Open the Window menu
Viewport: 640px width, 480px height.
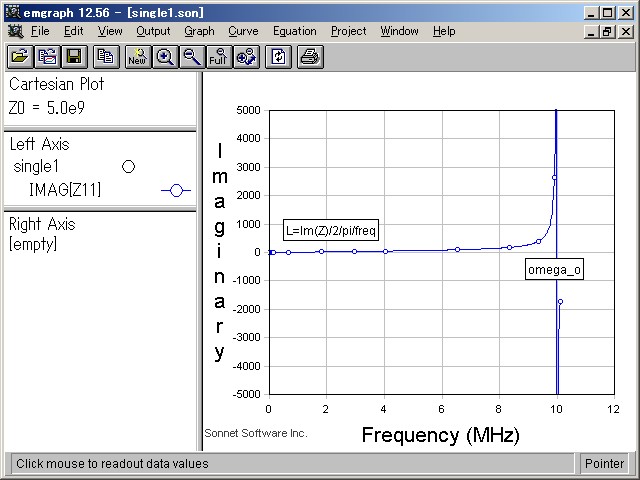point(399,31)
